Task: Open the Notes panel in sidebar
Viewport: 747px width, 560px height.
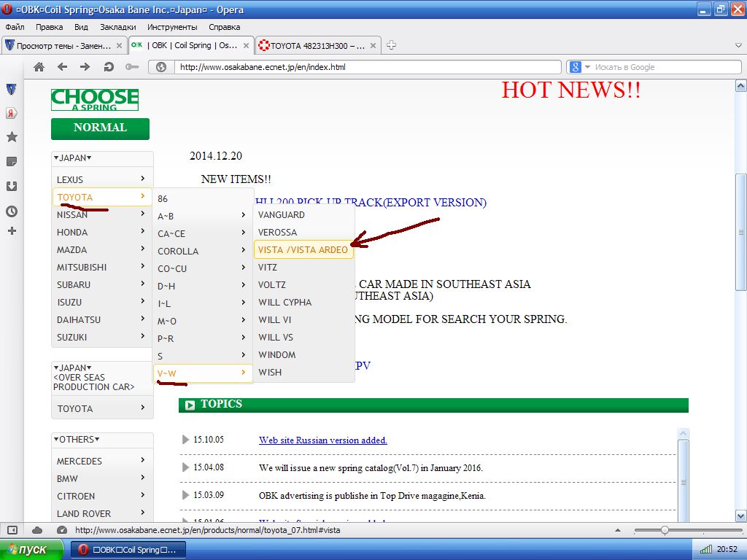Action: pyautogui.click(x=12, y=161)
